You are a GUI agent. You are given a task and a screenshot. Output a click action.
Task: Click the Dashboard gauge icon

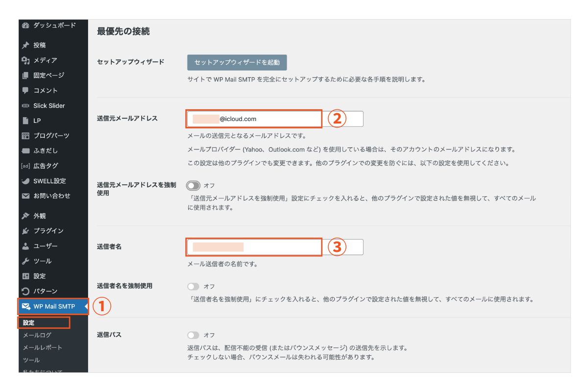coord(26,25)
